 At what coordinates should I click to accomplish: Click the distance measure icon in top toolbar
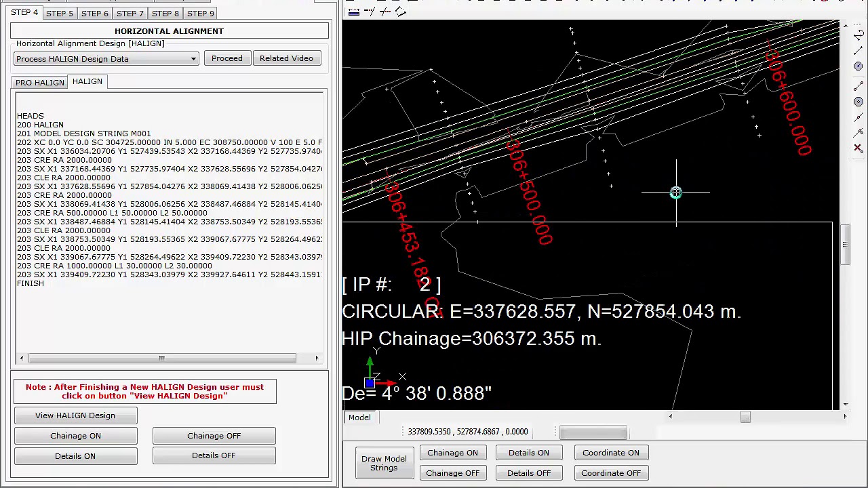coord(353,12)
